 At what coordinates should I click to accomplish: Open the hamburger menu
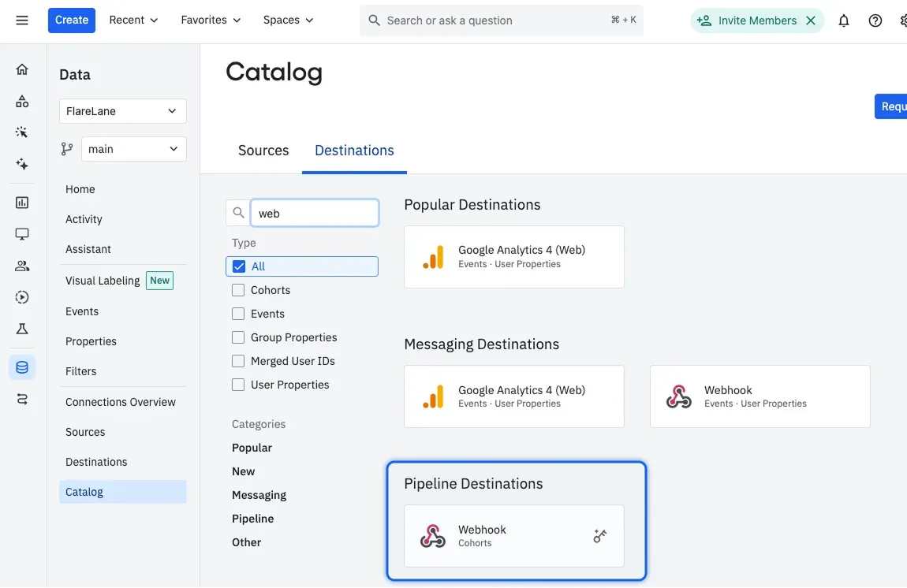22,20
